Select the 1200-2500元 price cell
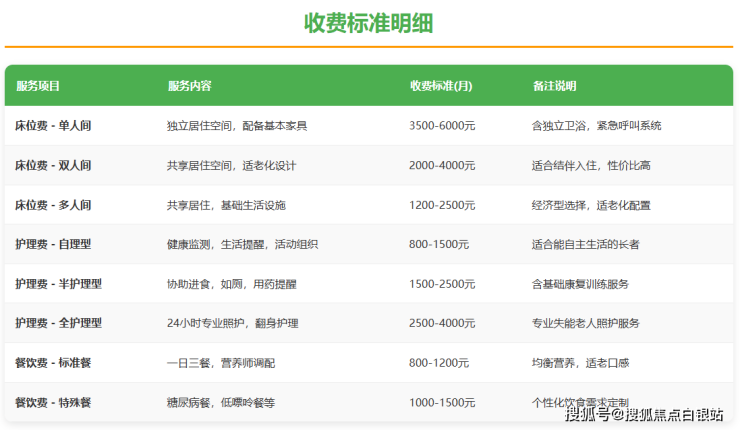Viewport: 740px width, 430px height. tap(442, 205)
